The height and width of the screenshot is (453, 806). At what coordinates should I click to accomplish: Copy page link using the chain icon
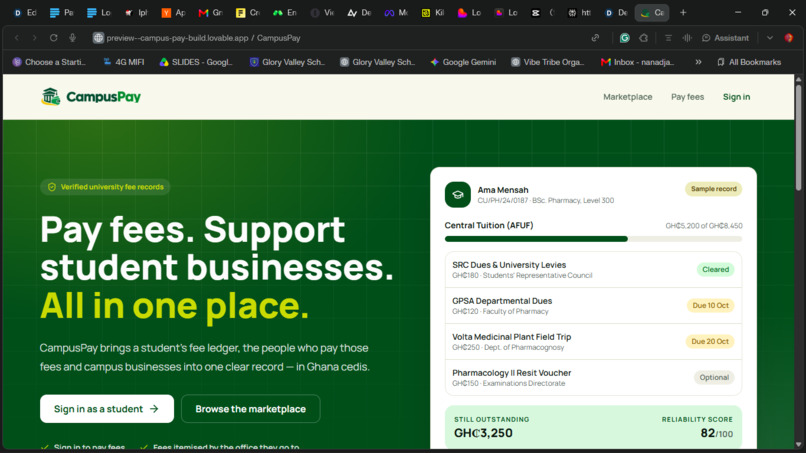(595, 38)
